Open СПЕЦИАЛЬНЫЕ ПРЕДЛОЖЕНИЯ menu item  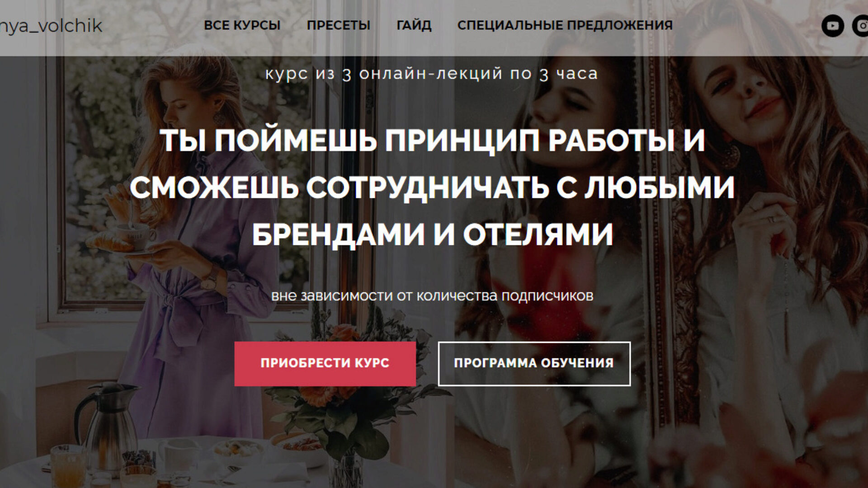coord(565,25)
